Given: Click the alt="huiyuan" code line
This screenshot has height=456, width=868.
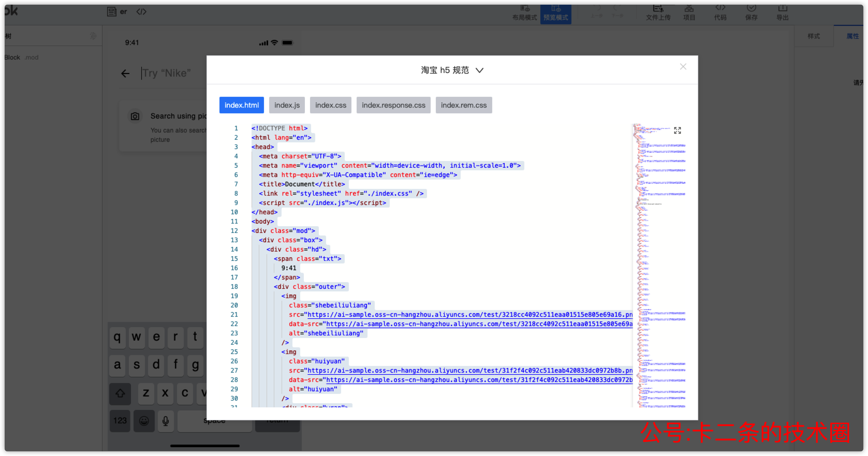Looking at the screenshot, I should pos(313,389).
